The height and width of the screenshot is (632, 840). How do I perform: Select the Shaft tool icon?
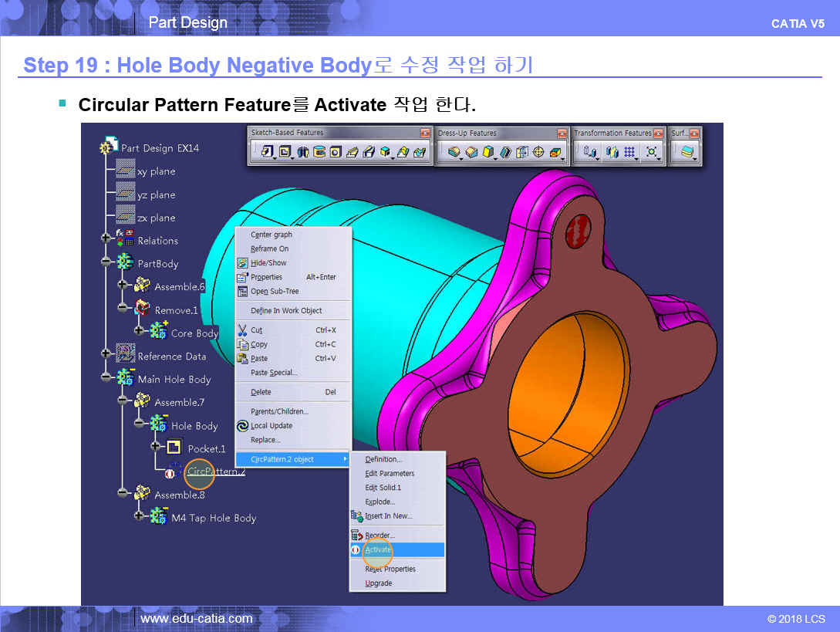coord(303,153)
